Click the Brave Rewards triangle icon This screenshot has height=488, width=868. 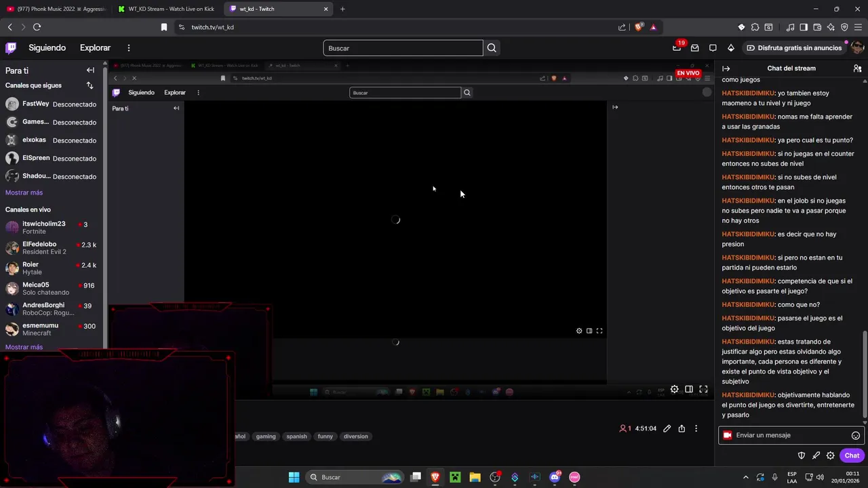[x=653, y=27]
